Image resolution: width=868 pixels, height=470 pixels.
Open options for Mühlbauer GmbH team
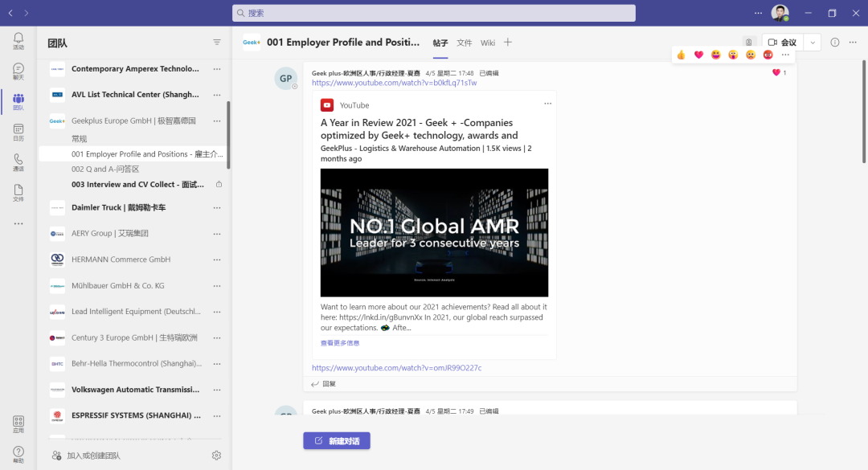pyautogui.click(x=217, y=286)
